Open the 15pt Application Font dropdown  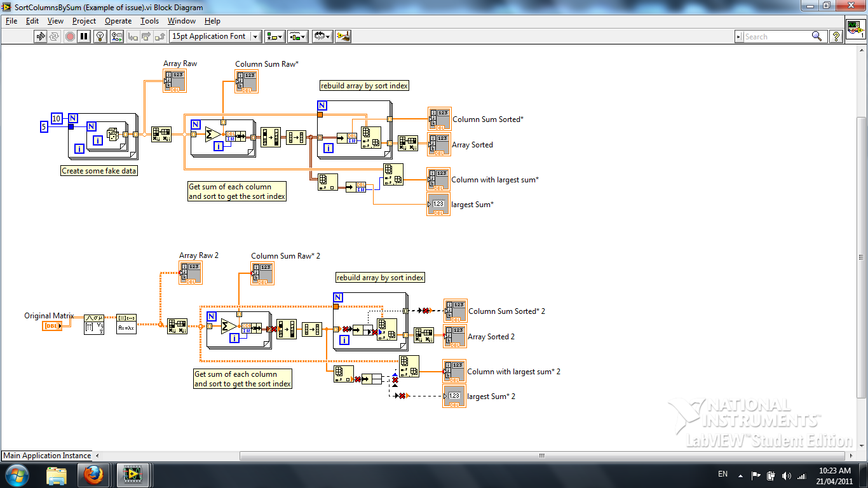216,36
